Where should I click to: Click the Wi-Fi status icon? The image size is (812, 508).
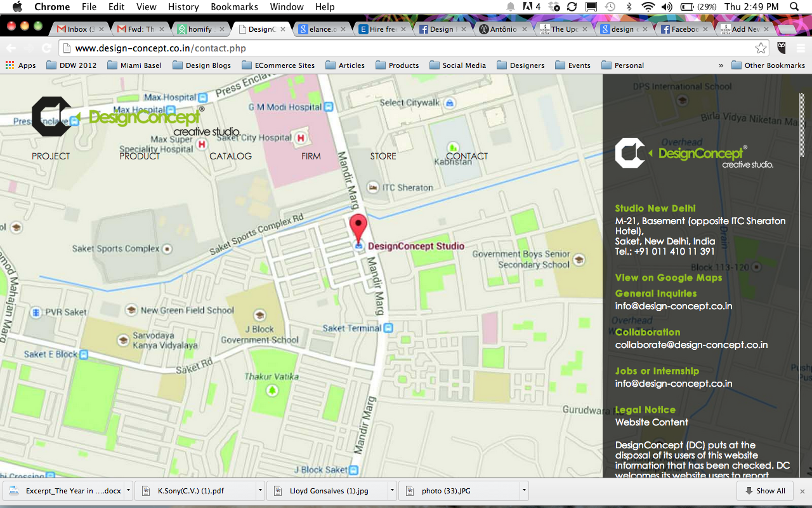pyautogui.click(x=648, y=7)
